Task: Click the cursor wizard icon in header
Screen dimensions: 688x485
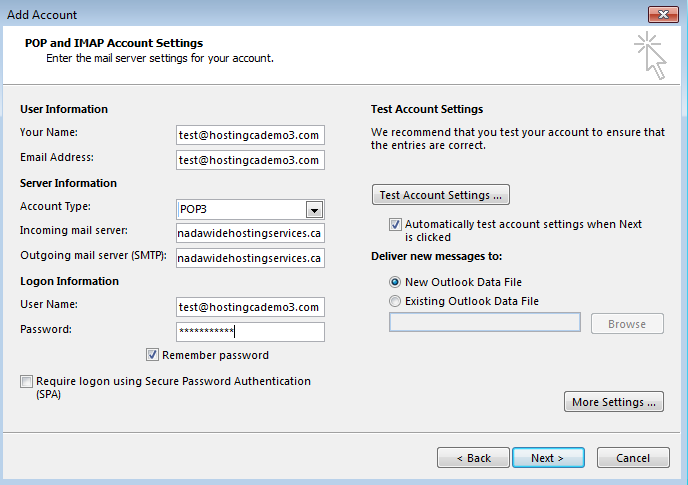Action: pyautogui.click(x=651, y=56)
